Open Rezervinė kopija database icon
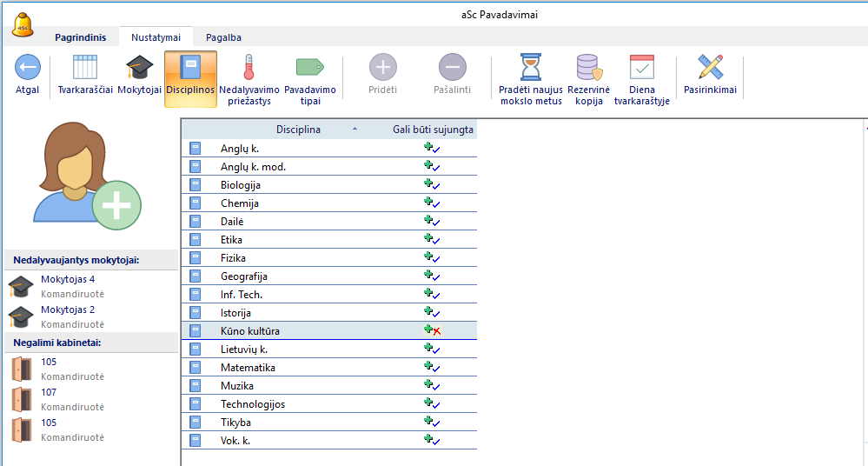The height and width of the screenshot is (466, 868). [x=589, y=68]
